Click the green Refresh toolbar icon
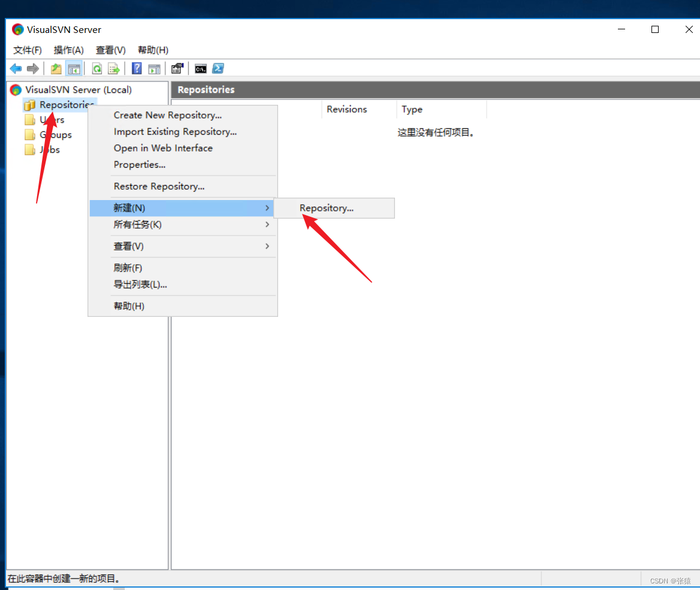Image resolution: width=700 pixels, height=590 pixels. (x=96, y=69)
